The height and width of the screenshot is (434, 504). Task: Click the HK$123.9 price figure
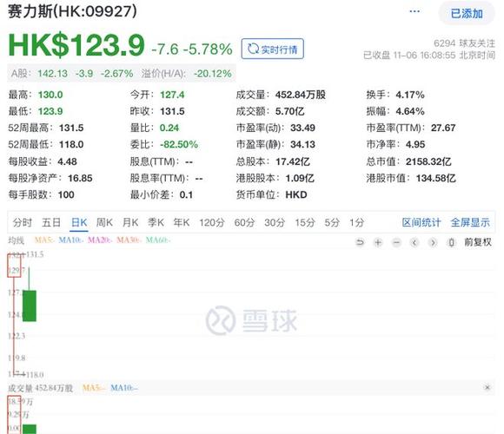tap(76, 45)
